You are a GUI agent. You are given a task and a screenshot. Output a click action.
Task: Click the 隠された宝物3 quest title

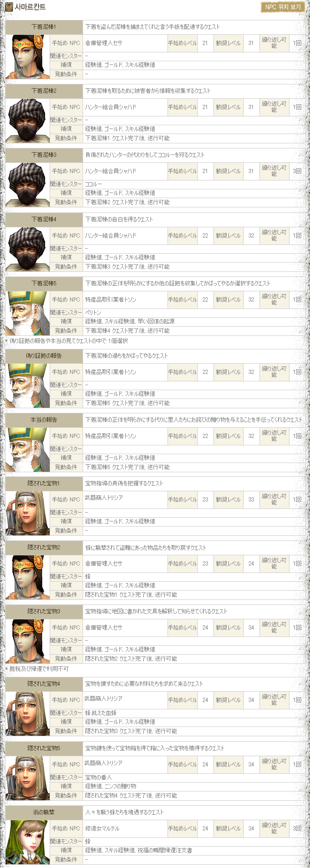[x=44, y=611]
